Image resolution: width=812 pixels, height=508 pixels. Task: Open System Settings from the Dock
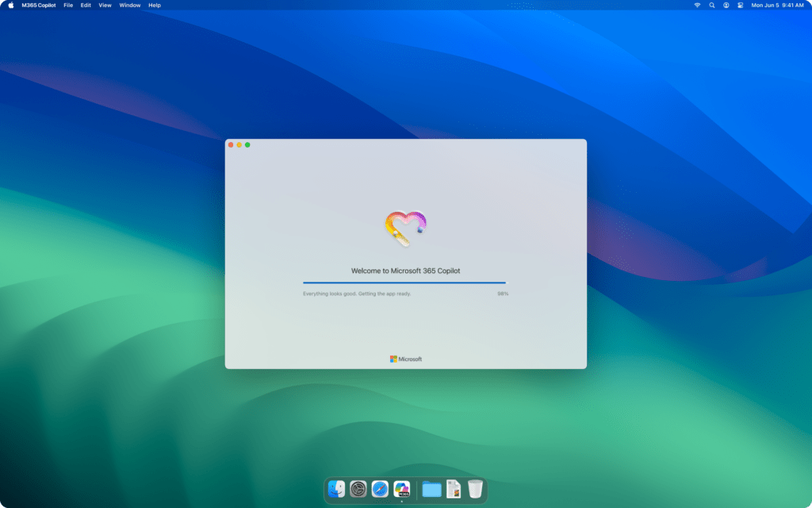click(x=357, y=489)
